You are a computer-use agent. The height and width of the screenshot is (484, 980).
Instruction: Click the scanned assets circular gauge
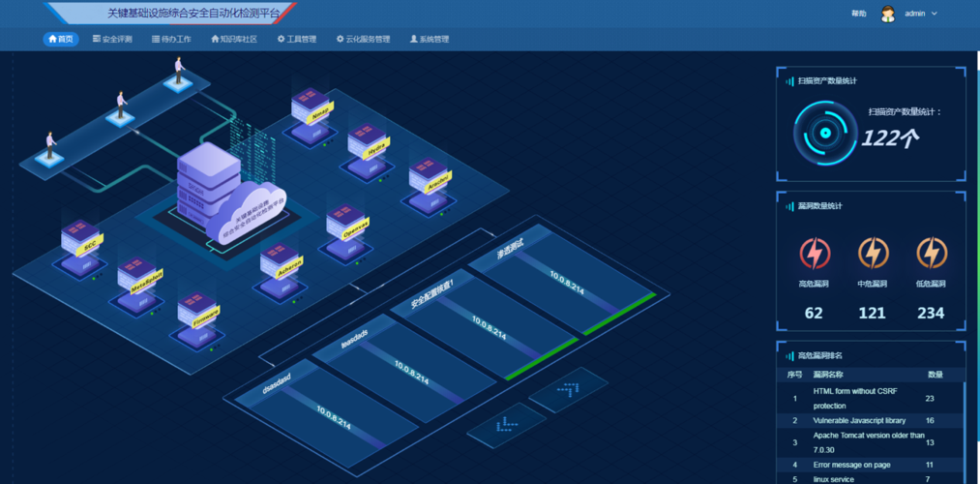pos(825,133)
